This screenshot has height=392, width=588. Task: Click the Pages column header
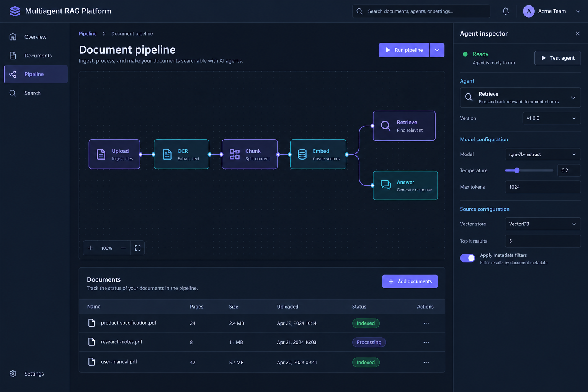tap(196, 307)
